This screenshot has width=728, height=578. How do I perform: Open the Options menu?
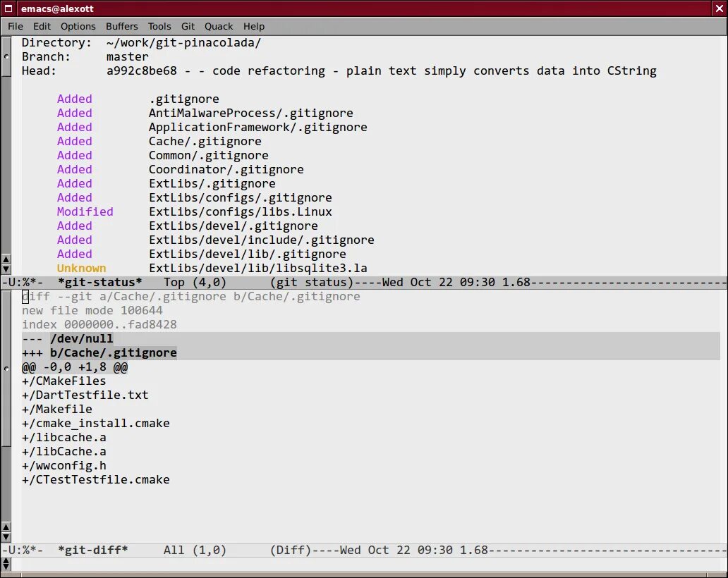[78, 27]
